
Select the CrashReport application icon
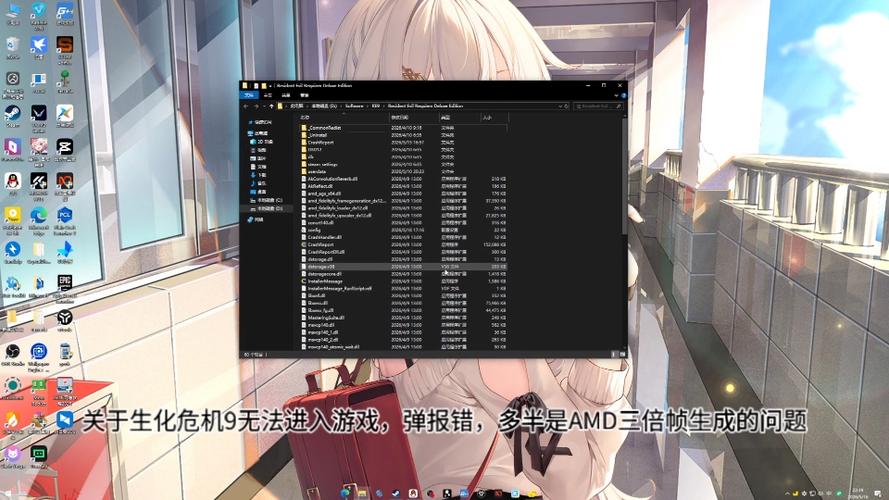[304, 244]
